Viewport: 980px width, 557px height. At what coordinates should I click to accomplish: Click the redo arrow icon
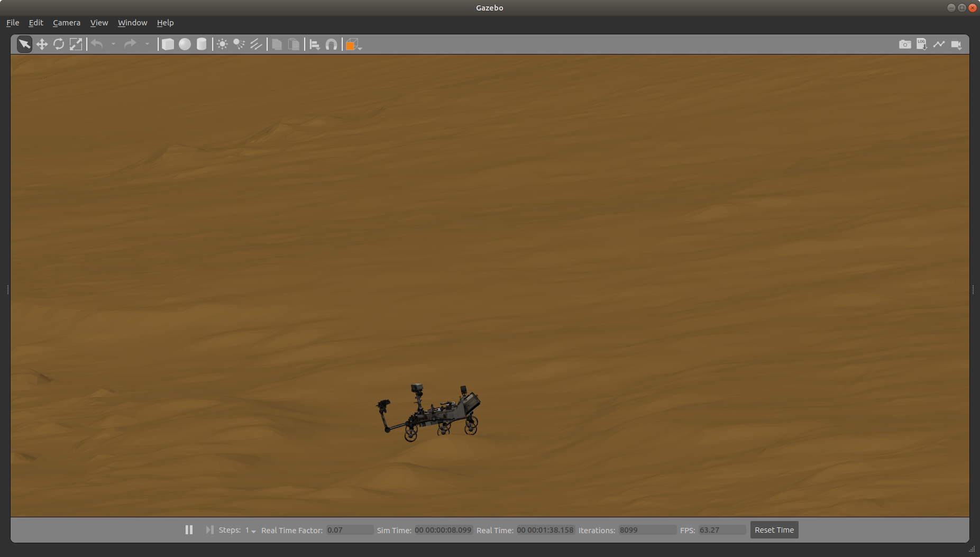pos(130,44)
